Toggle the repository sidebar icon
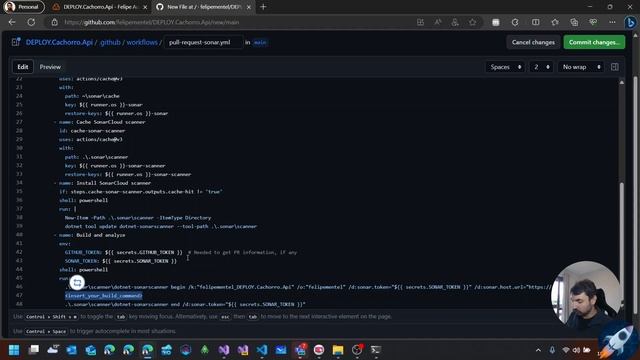The width and height of the screenshot is (640, 360). 16,42
